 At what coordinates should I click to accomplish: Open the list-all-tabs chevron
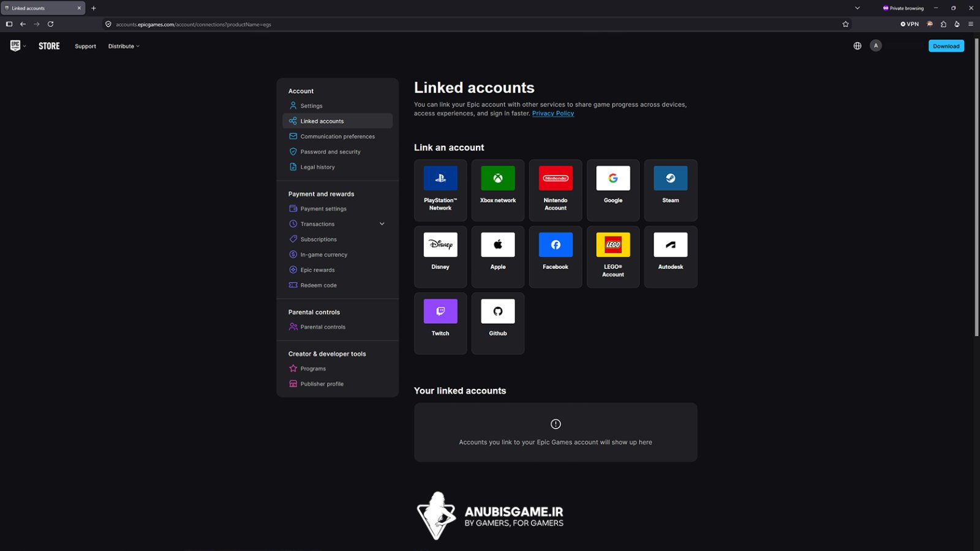coord(858,8)
